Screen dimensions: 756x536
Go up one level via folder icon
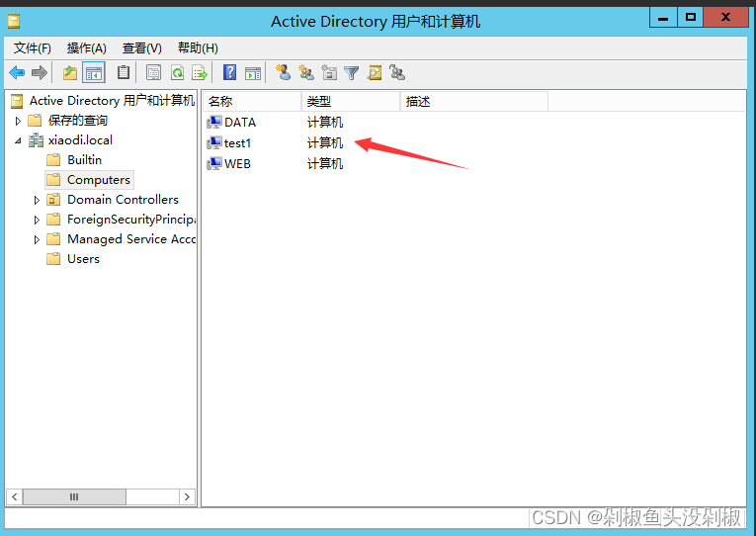(x=70, y=73)
